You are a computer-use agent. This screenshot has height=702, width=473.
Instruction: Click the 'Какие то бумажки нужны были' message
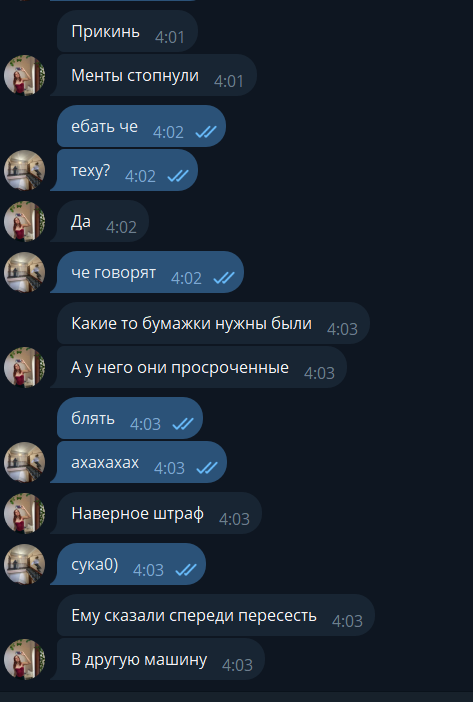[213, 323]
